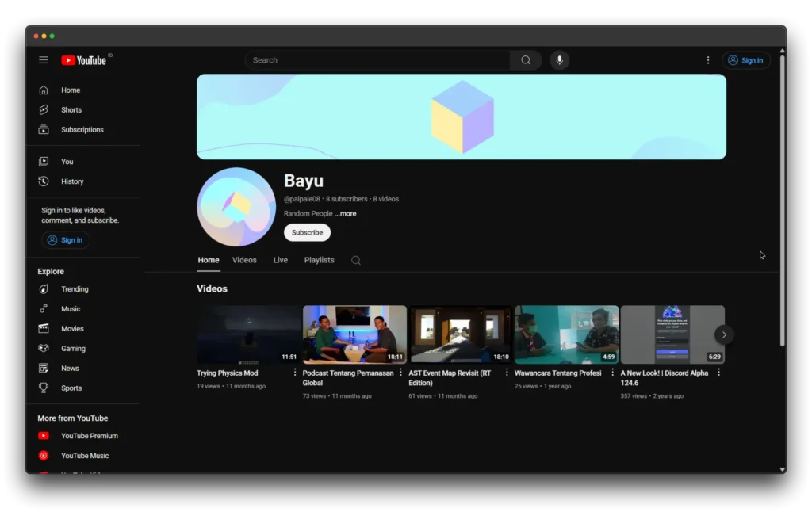Switch to the Videos channel tab
Image resolution: width=812 pixels, height=512 pixels.
click(x=244, y=261)
